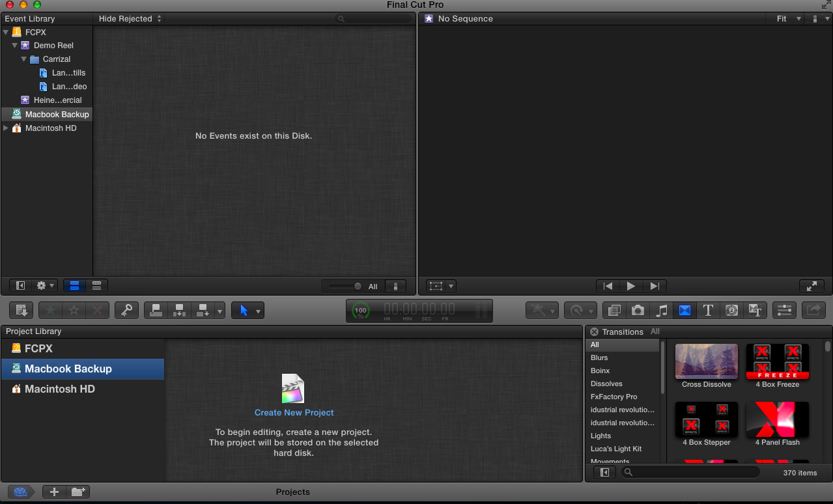Go to next edit in viewer

click(x=655, y=286)
